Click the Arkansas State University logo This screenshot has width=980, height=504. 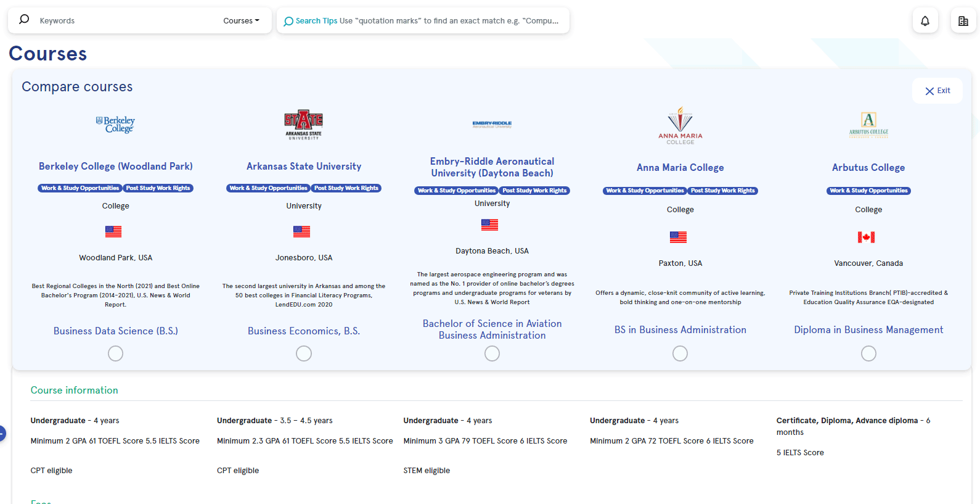[x=304, y=125]
